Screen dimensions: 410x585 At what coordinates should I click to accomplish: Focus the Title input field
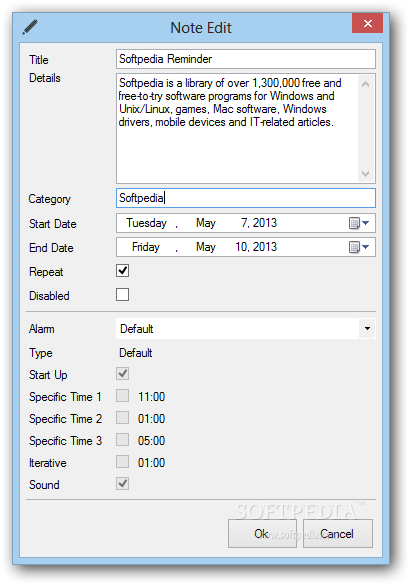[x=245, y=59]
